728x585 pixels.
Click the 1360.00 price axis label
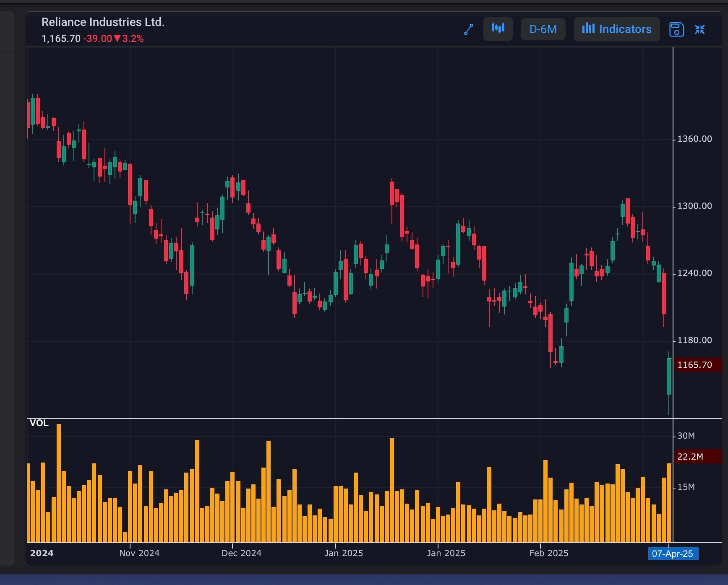pos(695,139)
